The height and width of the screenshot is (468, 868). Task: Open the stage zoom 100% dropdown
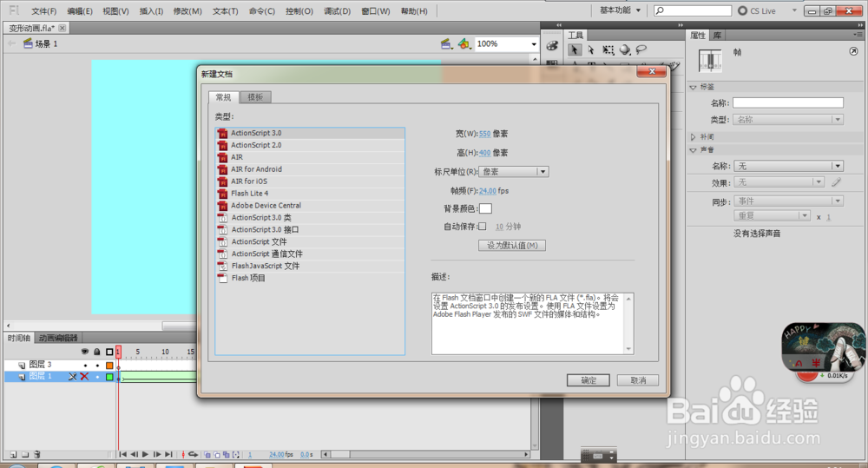pos(534,43)
